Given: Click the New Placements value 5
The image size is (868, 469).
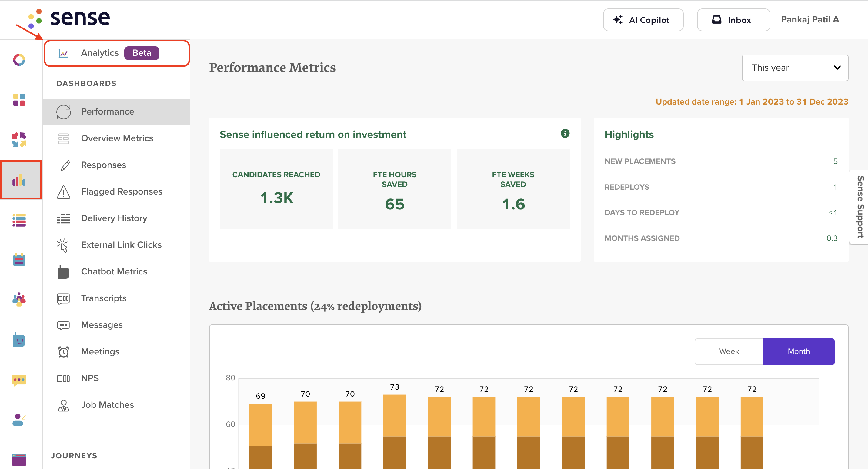Looking at the screenshot, I should (835, 161).
